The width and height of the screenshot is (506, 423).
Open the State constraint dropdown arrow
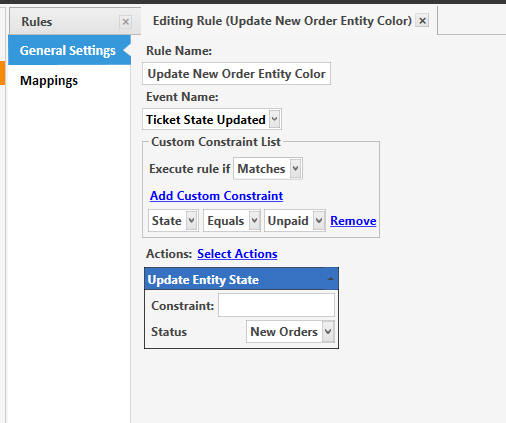191,220
